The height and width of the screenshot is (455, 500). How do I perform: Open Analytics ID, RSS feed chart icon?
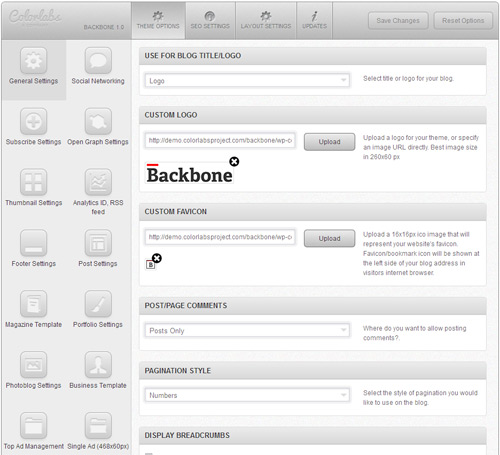coord(98,182)
